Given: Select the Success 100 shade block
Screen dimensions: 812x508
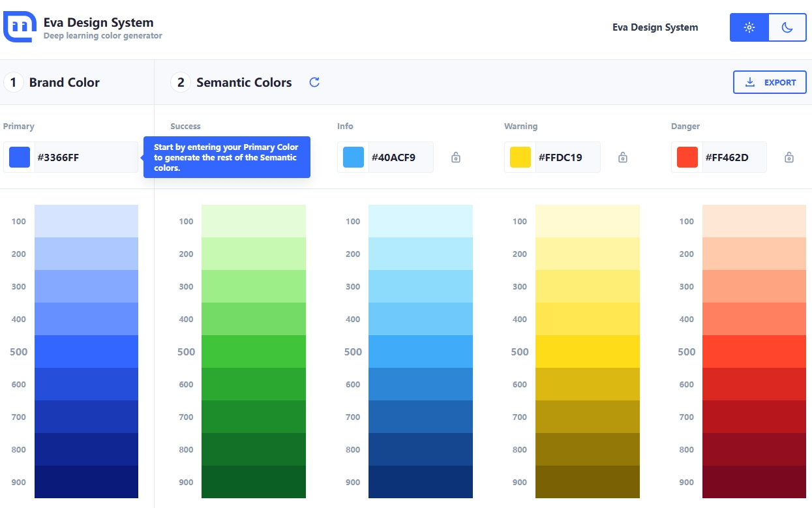Looking at the screenshot, I should click(x=254, y=221).
